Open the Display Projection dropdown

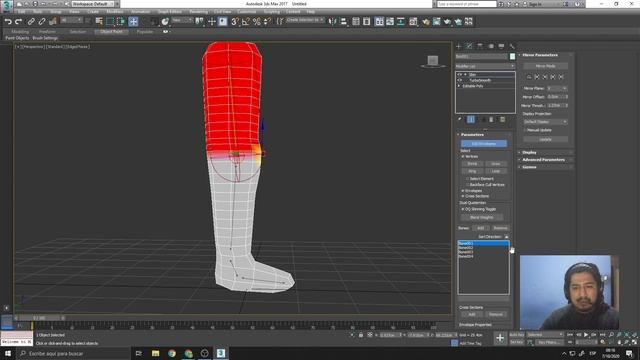545,122
